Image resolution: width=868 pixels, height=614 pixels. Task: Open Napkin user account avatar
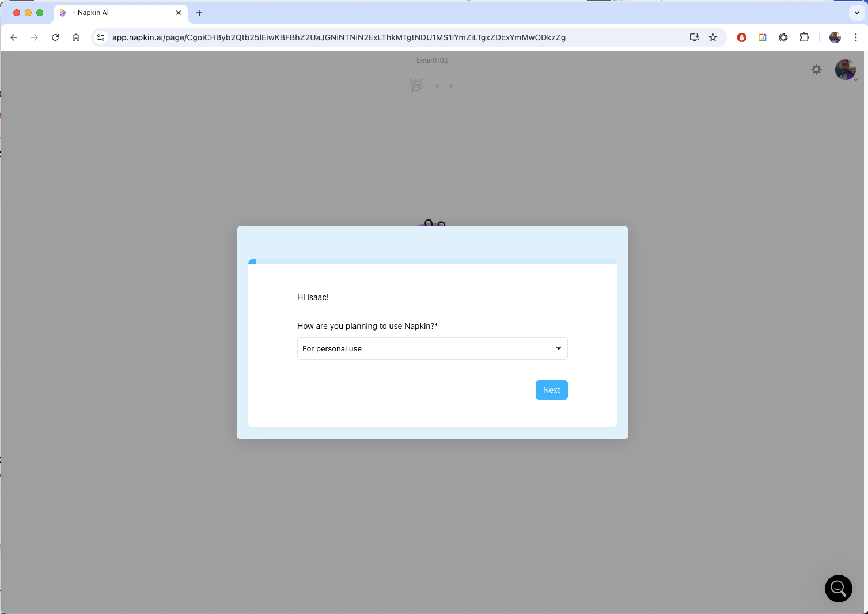(x=846, y=70)
